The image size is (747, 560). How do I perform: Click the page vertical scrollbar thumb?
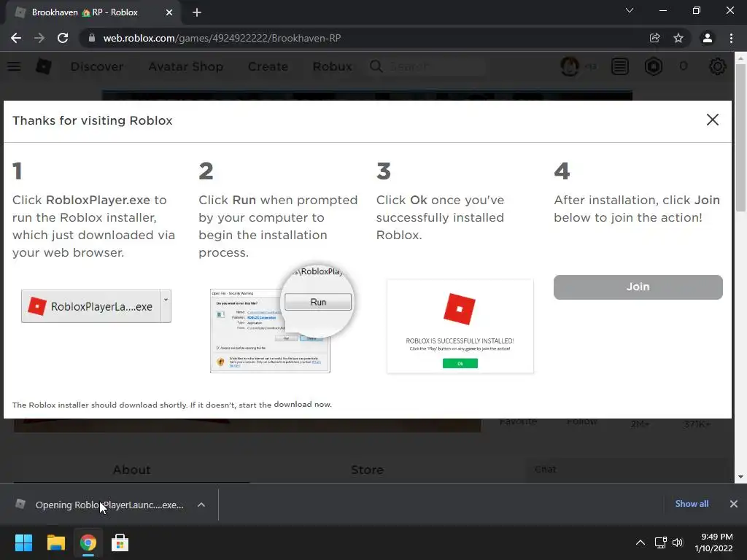pos(740,137)
